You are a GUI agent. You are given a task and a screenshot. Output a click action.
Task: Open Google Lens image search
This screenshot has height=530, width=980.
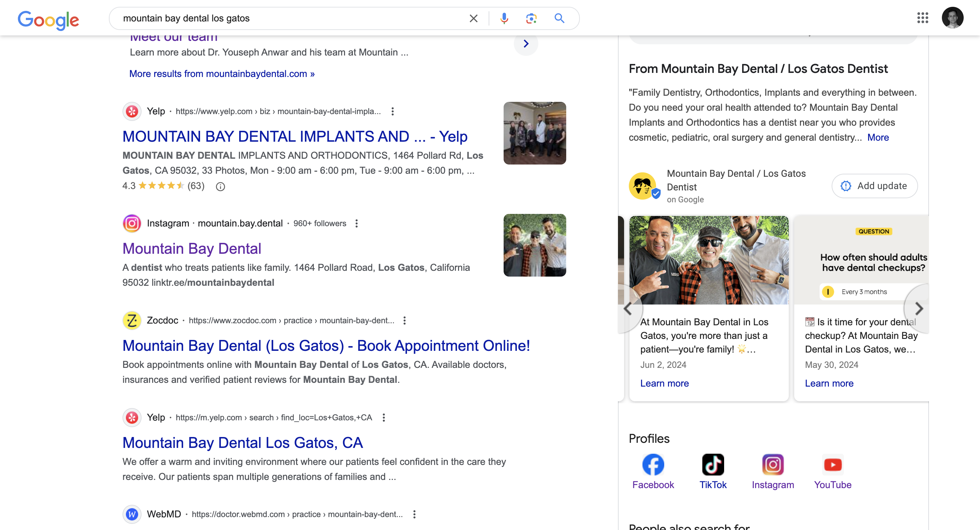tap(531, 18)
